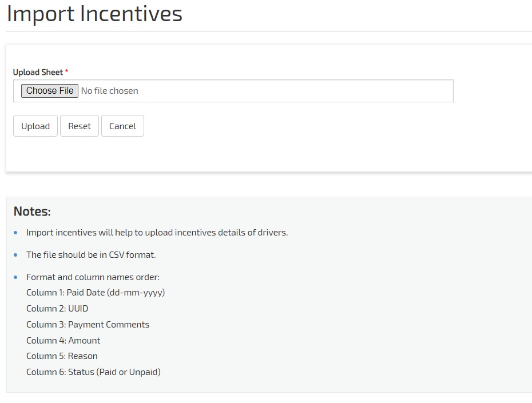The image size is (532, 403).
Task: Cancel the incentives import
Action: click(x=122, y=126)
